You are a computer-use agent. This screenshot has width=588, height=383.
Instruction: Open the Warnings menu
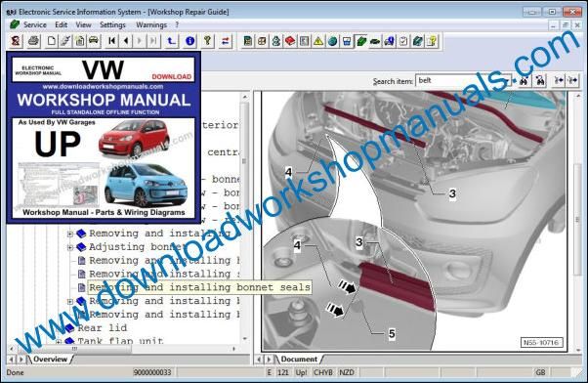click(x=151, y=24)
